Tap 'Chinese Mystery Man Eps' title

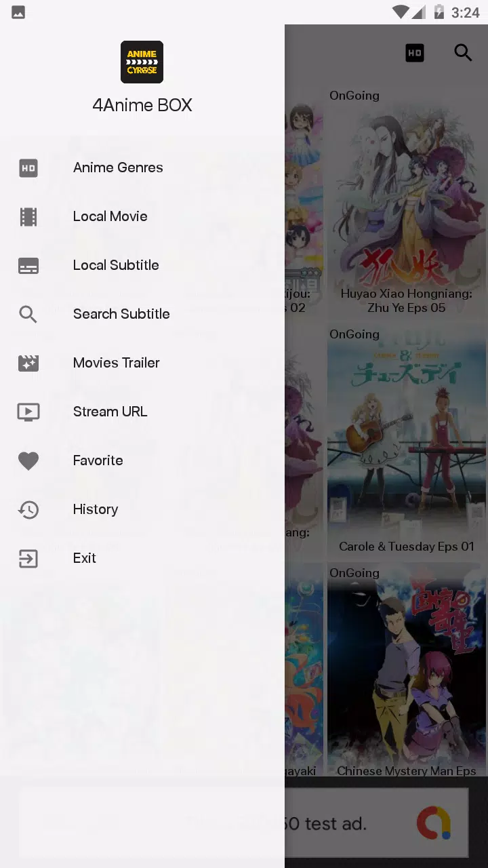point(407,771)
